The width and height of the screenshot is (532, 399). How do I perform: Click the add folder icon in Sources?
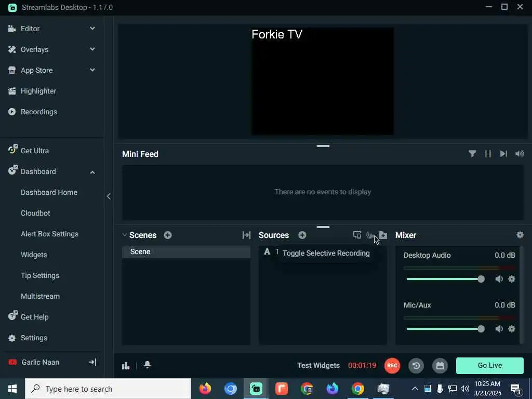coord(383,235)
